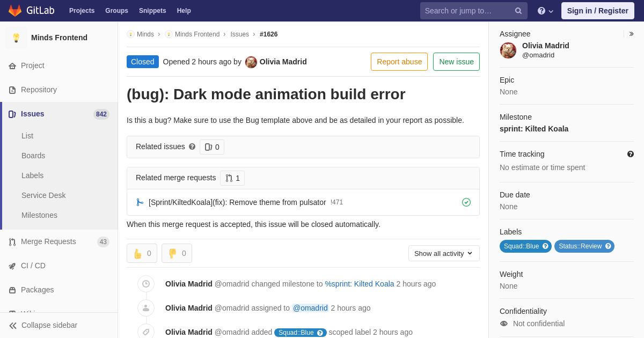Open the help question mark menu
Viewport: 644px width, 338px height.
point(545,11)
